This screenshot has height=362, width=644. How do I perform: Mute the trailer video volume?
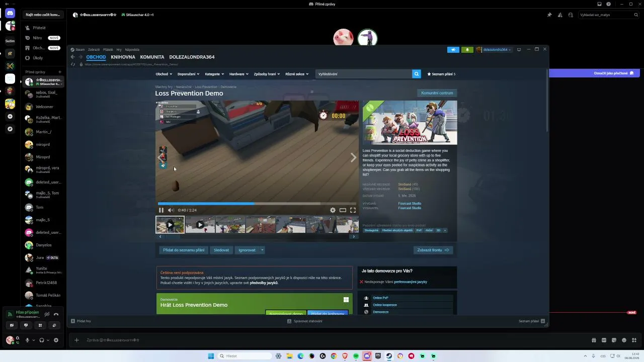click(171, 210)
